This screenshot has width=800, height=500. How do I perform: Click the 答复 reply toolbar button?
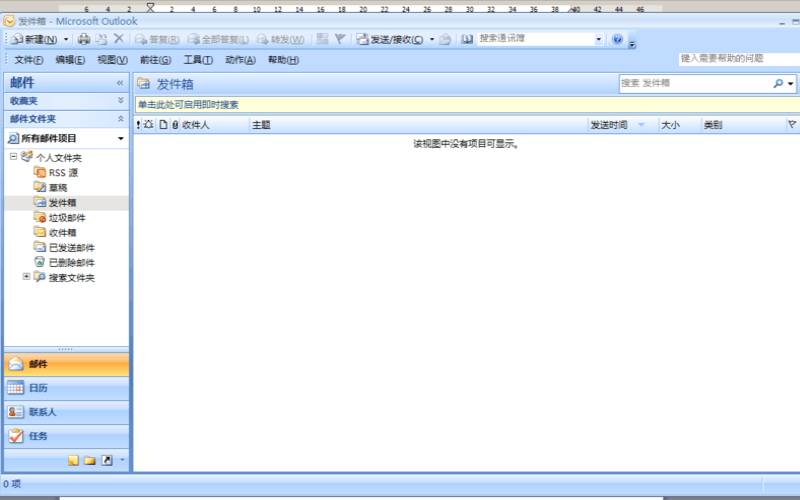click(157, 39)
